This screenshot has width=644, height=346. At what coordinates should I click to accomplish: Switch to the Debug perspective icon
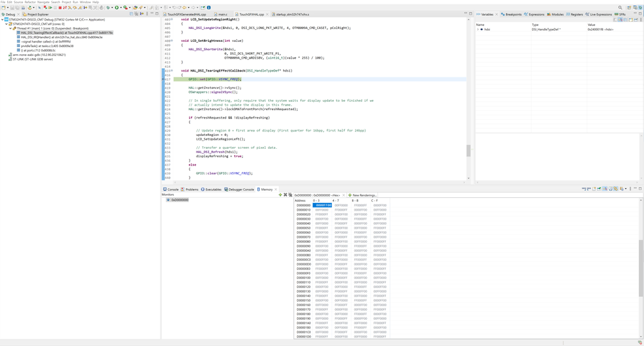coord(640,7)
